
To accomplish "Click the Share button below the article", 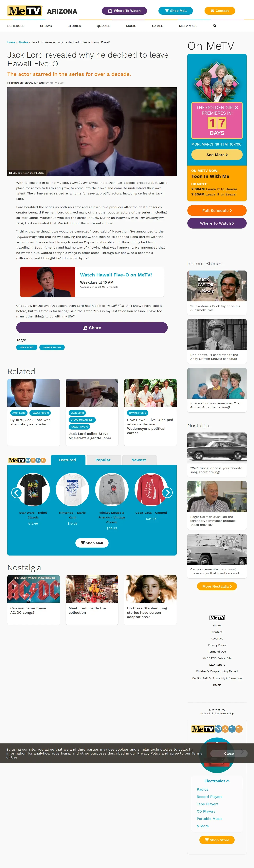I will [92, 328].
